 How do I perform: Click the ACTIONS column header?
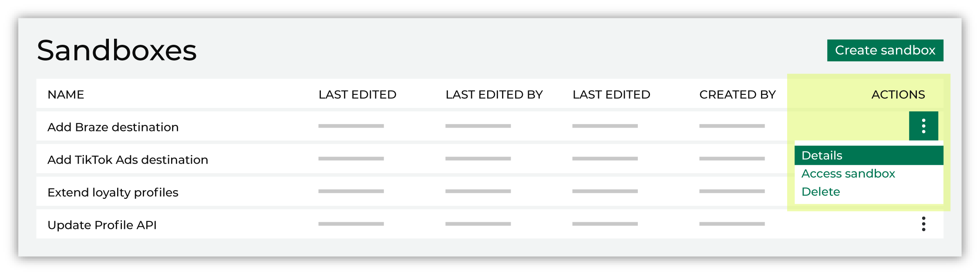coord(898,94)
